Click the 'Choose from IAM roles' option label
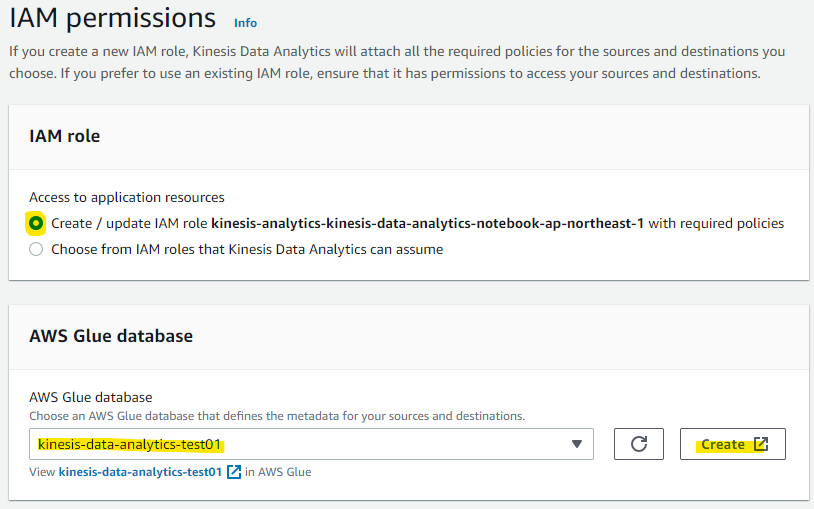 (x=247, y=249)
